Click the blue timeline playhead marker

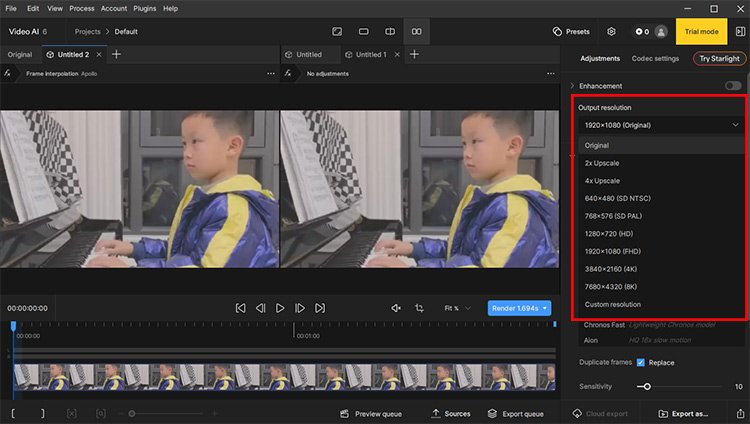click(13, 326)
